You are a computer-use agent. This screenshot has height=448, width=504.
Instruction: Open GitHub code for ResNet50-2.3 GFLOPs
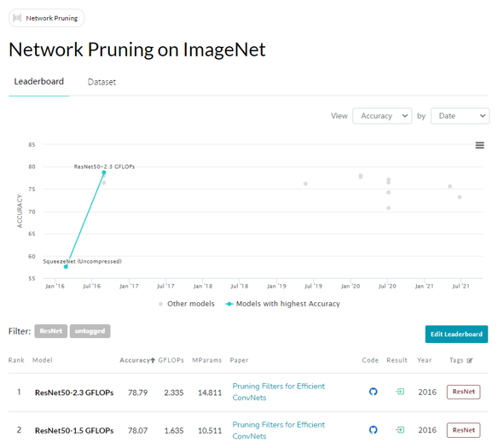tap(373, 392)
